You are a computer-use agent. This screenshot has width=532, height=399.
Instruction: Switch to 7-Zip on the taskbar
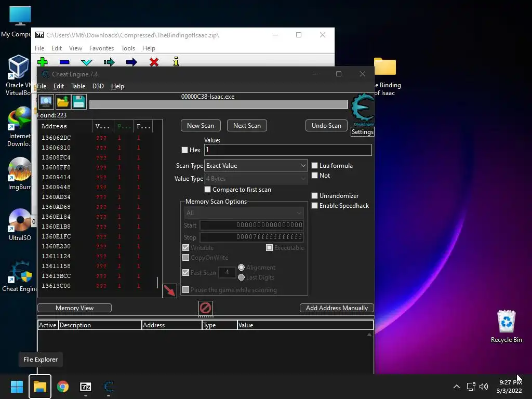(86, 387)
